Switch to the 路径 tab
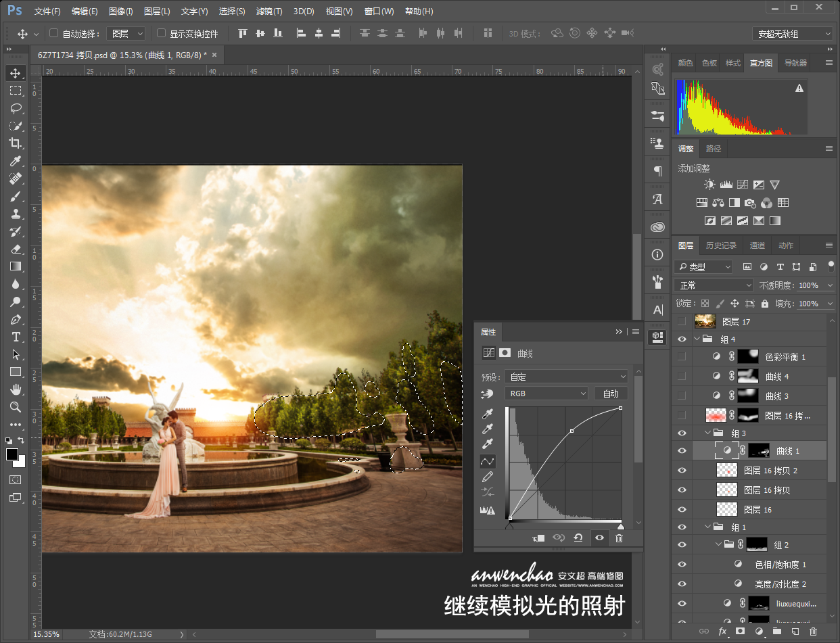Screen dimensions: 840x643 (714, 149)
